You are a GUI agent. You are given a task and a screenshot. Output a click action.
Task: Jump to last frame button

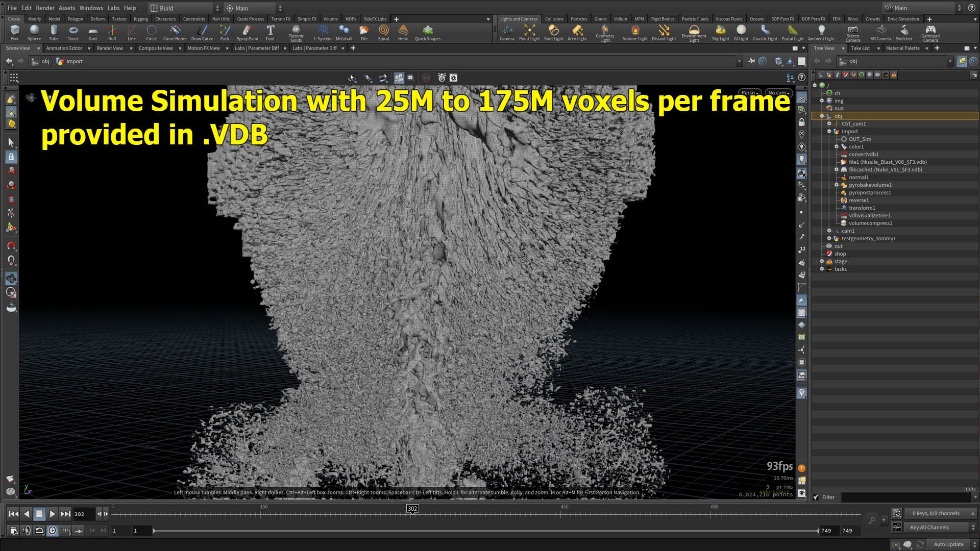pyautogui.click(x=65, y=514)
